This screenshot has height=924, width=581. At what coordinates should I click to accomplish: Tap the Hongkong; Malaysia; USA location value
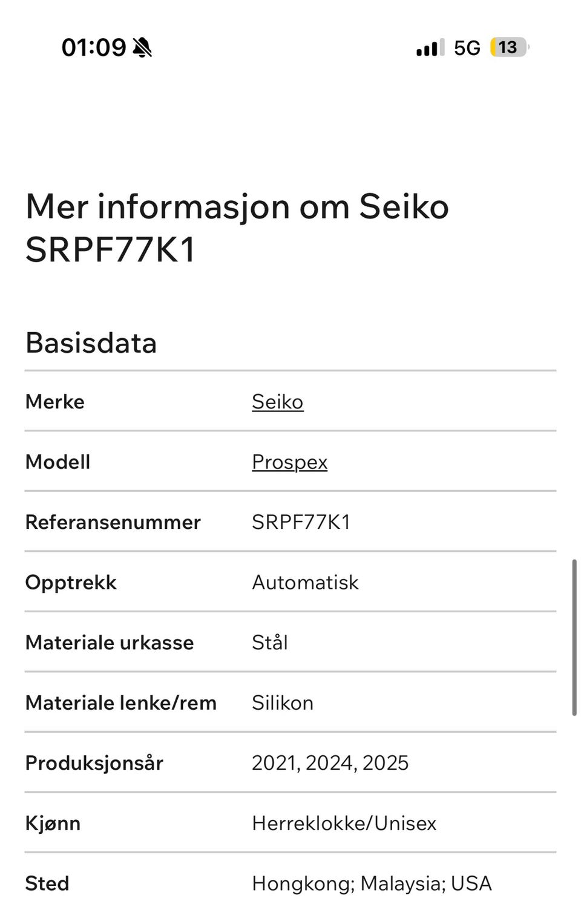click(x=372, y=884)
